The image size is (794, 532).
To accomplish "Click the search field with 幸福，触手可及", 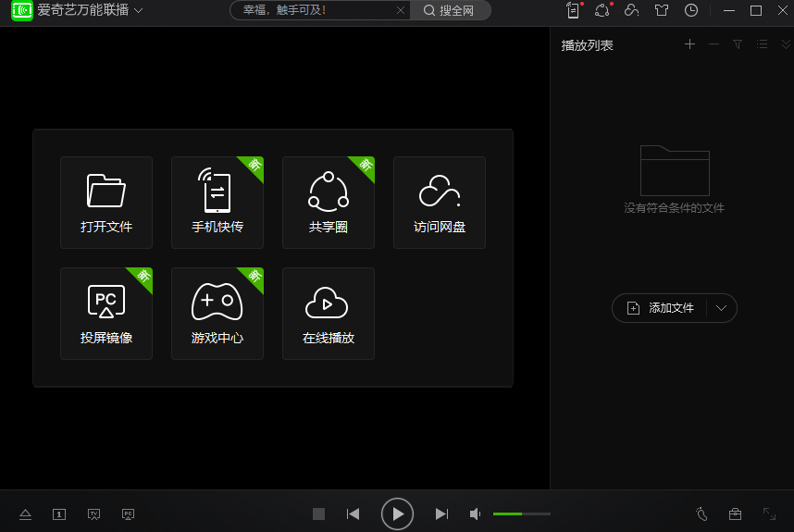I will pos(310,10).
